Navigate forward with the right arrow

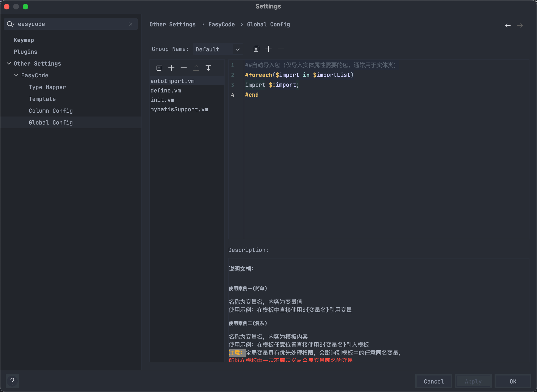(x=520, y=25)
